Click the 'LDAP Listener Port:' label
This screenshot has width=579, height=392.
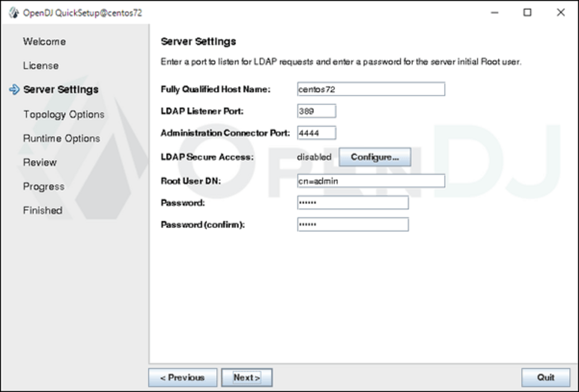tap(202, 111)
